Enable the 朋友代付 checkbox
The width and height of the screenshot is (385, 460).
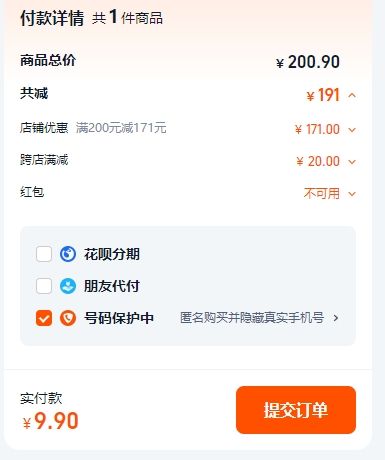(44, 286)
